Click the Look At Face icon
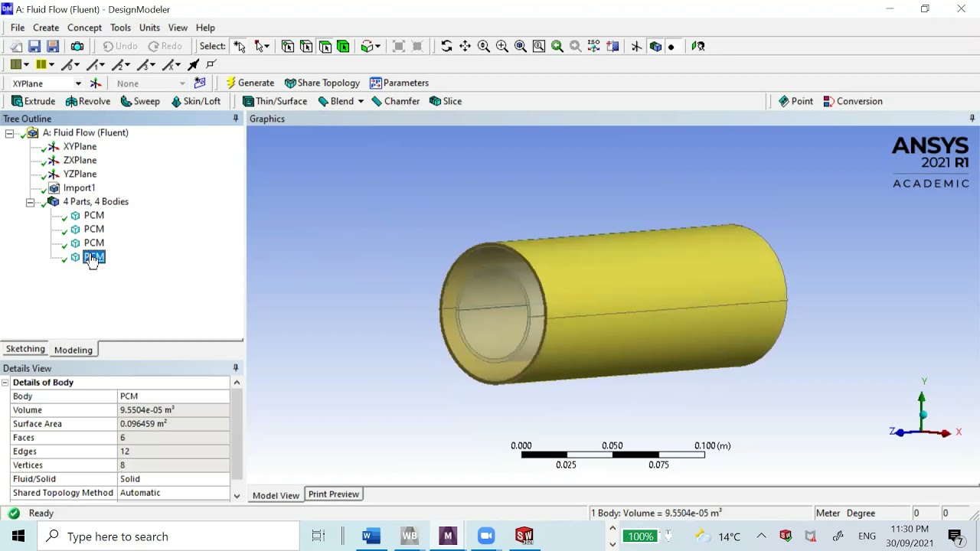Screen dimensions: 980x551 (x=697, y=46)
